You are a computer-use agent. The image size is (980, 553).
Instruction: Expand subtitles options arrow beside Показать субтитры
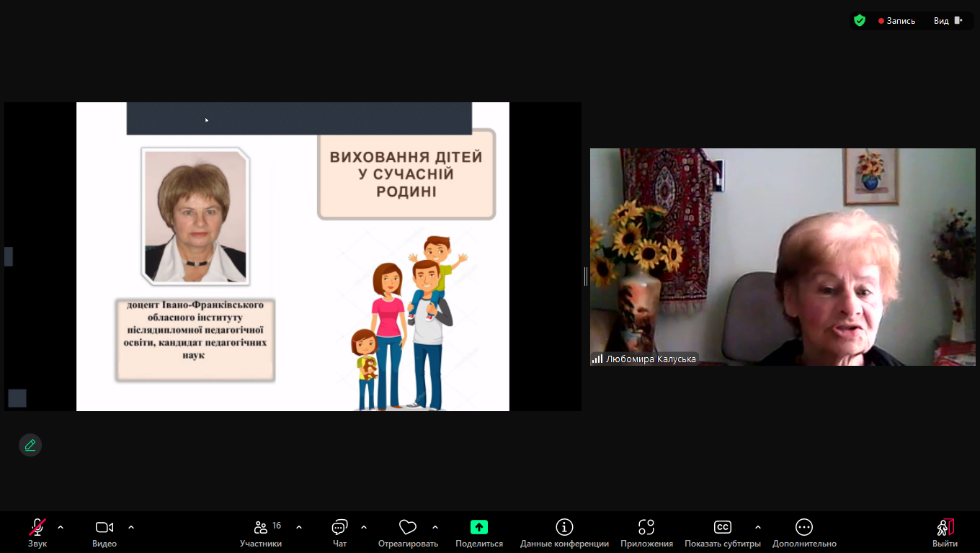pyautogui.click(x=758, y=527)
